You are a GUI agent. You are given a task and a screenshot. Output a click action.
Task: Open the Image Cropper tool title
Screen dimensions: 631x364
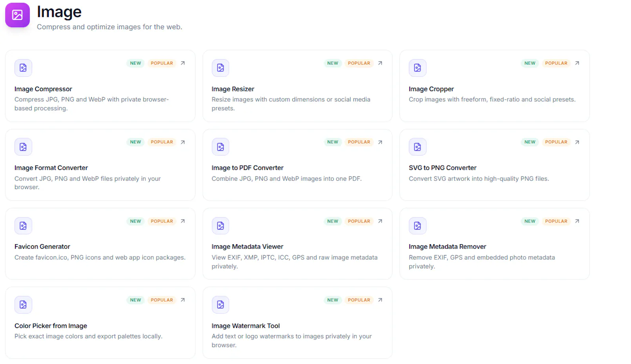click(x=431, y=89)
